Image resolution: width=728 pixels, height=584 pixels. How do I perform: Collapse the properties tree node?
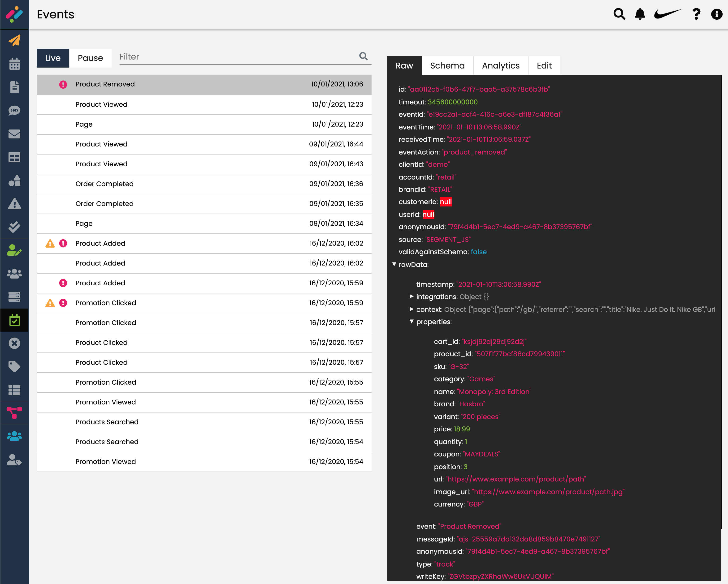point(412,321)
